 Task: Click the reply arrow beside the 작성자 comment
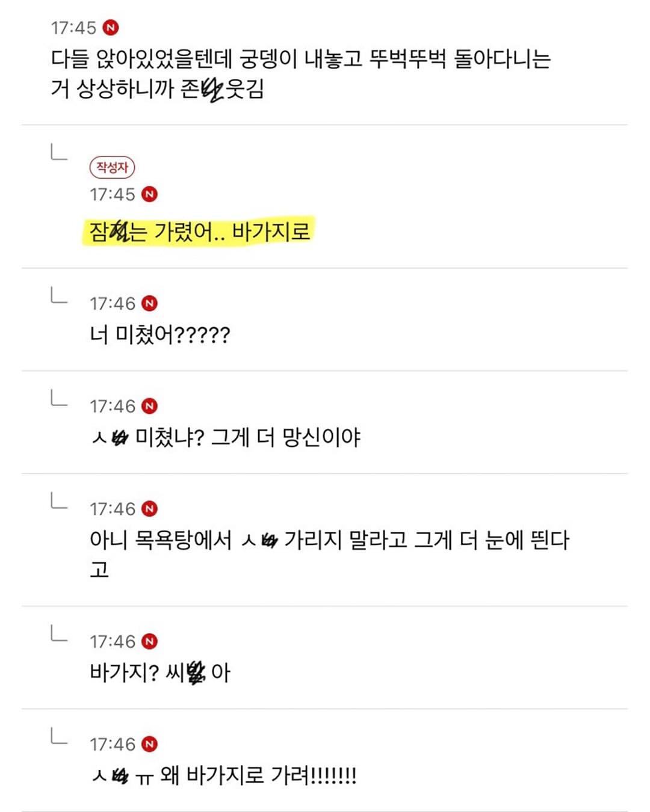(x=59, y=152)
